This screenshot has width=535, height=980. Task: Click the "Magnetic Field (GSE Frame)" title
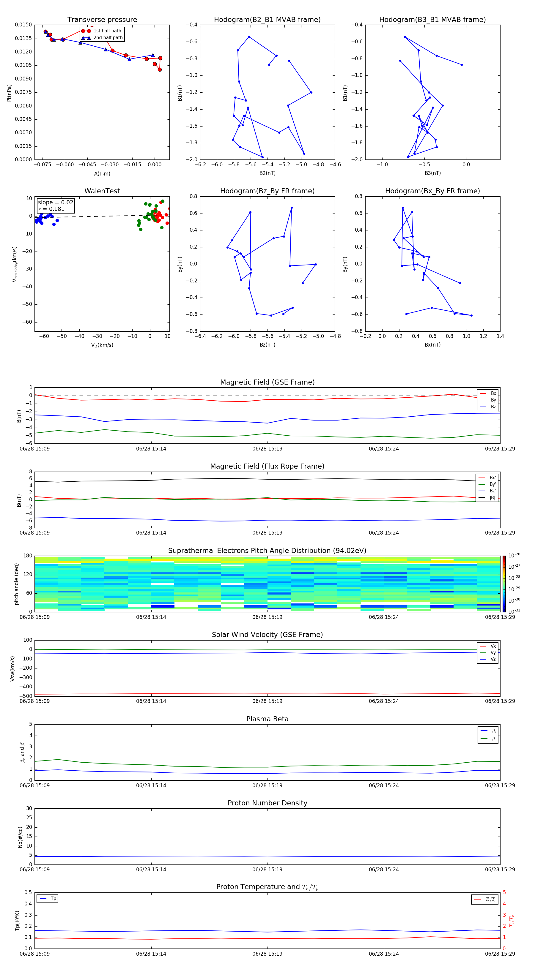(x=267, y=382)
